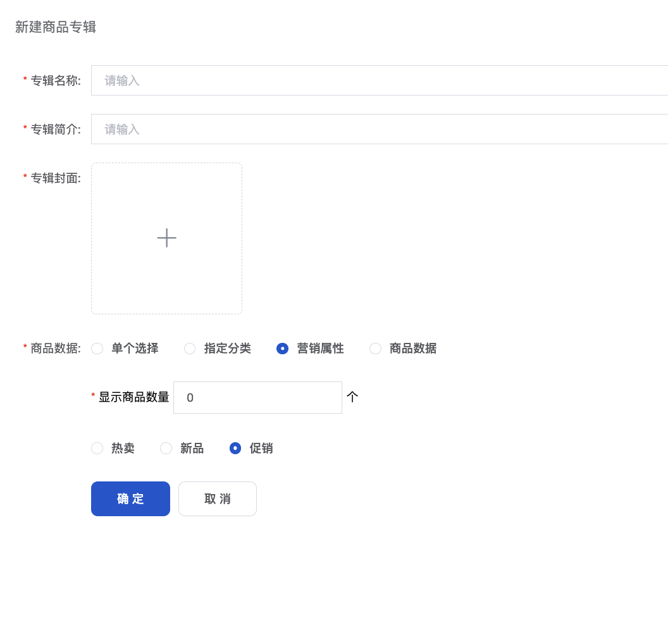Click the 确定 confirm button
Viewport: 668px width, 644px height.
[x=130, y=498]
